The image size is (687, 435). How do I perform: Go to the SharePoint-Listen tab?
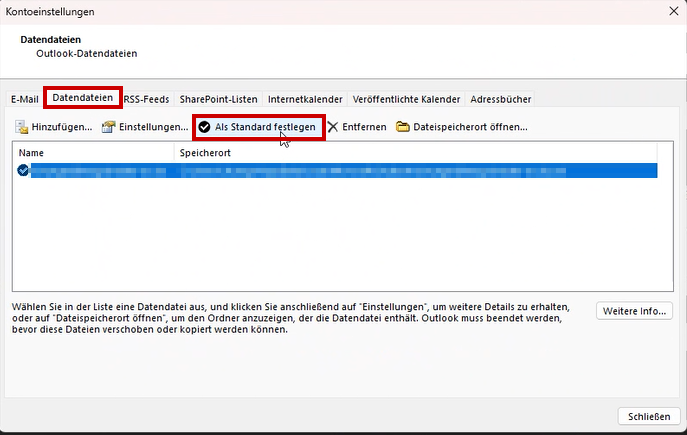point(218,99)
